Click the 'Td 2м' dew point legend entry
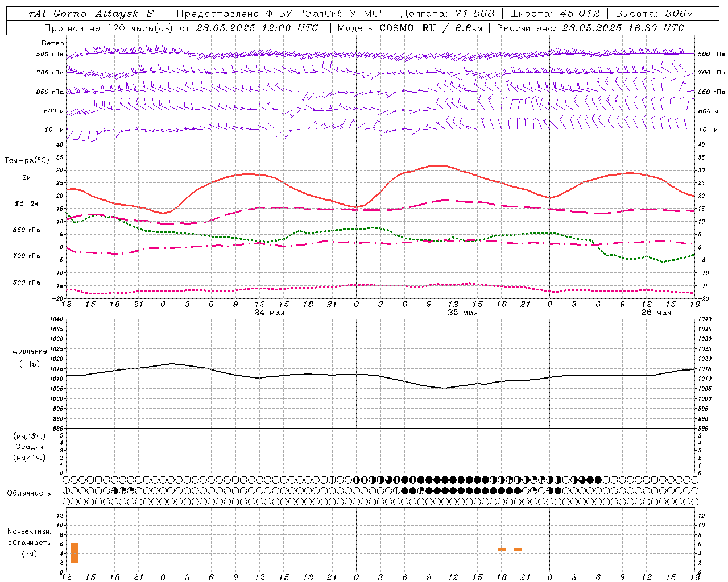This screenshot has height=582, width=728. coord(27,203)
